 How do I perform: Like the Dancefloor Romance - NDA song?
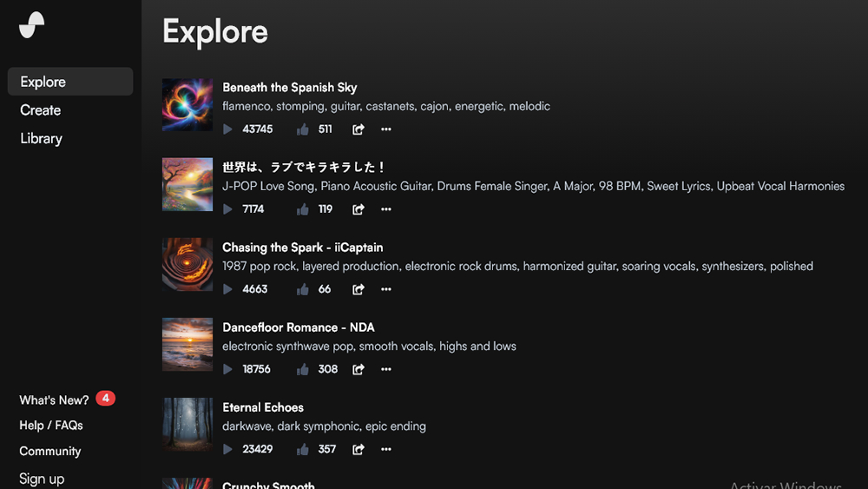[303, 369]
